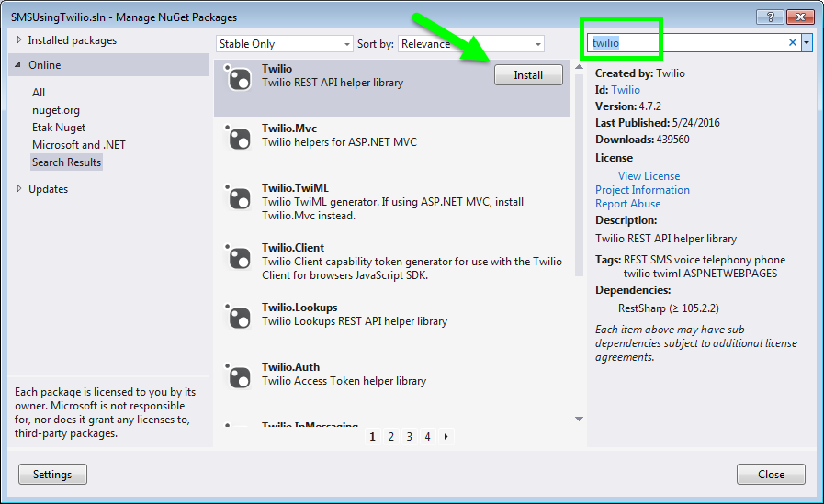Go to results page 3
This screenshot has height=504, width=824.
click(x=410, y=436)
